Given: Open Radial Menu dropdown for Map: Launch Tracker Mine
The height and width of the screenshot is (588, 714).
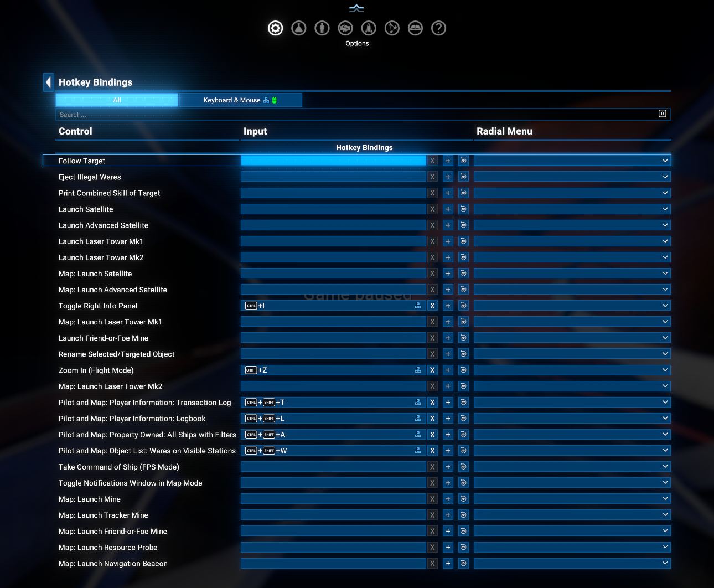Looking at the screenshot, I should pyautogui.click(x=572, y=515).
